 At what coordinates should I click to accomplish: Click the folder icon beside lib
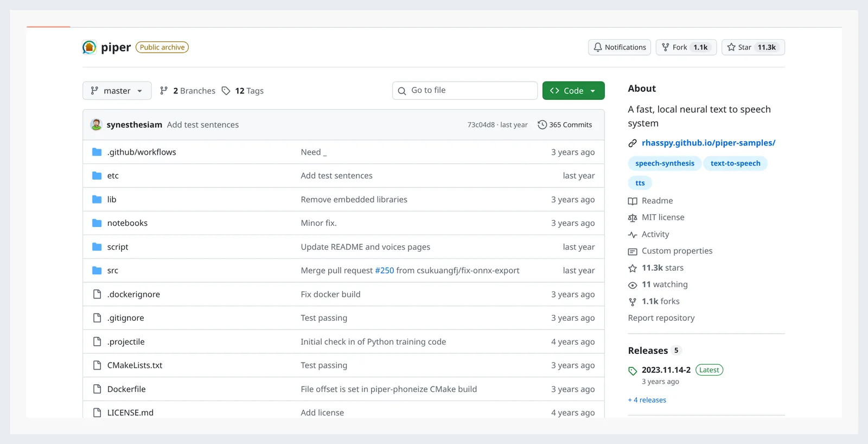[x=97, y=199]
